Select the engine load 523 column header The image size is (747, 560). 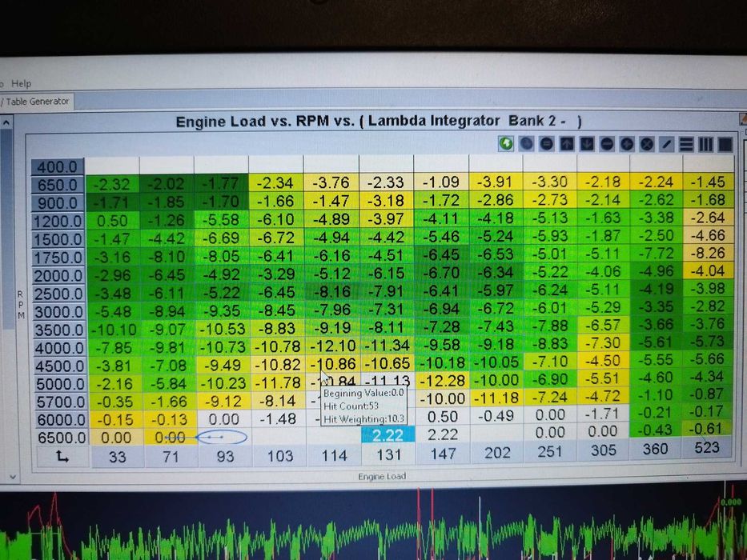point(707,448)
